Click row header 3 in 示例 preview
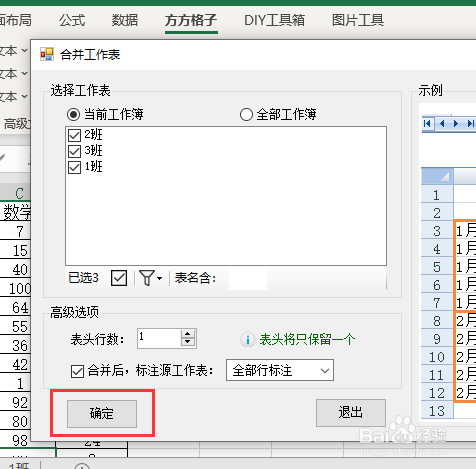Viewport: 476px width, 469px height. click(x=437, y=230)
